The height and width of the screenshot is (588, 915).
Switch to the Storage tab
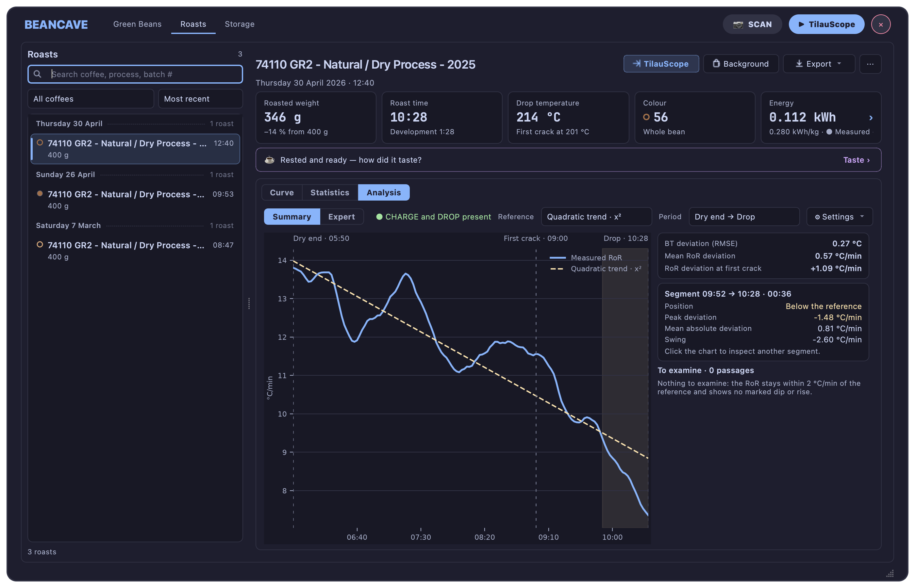click(240, 24)
